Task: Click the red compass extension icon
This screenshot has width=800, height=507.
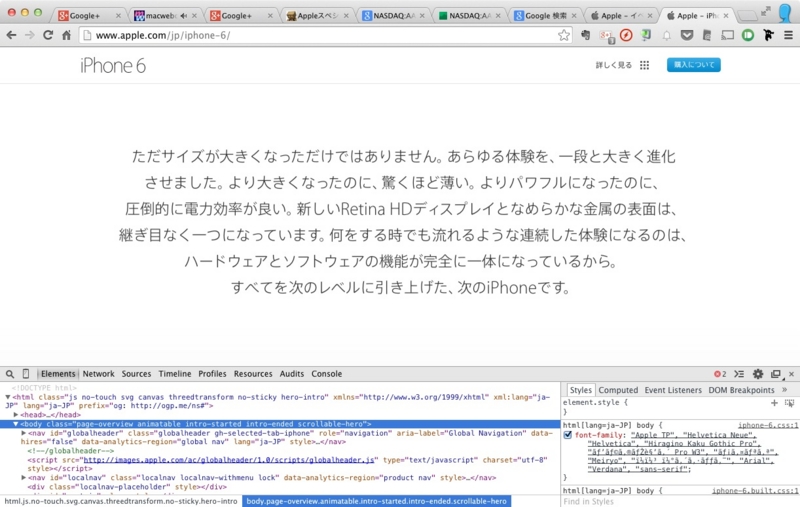Action: [x=626, y=35]
